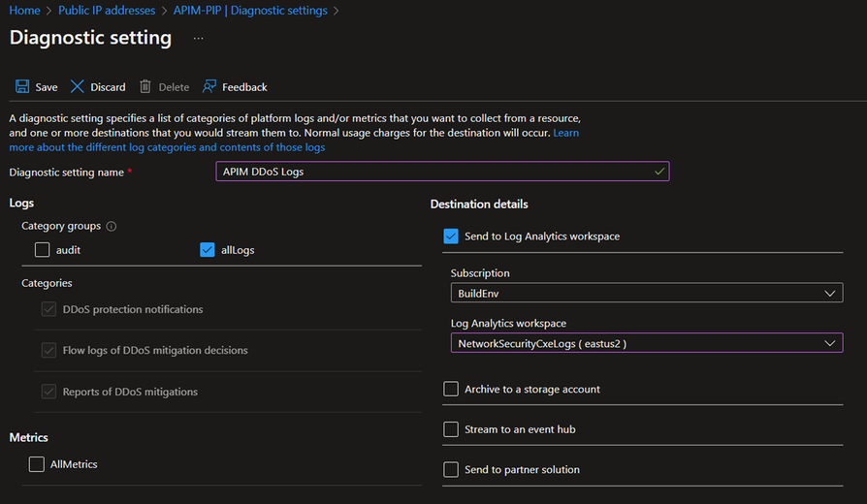
Task: Click the Save floppy disk icon
Action: pyautogui.click(x=22, y=86)
